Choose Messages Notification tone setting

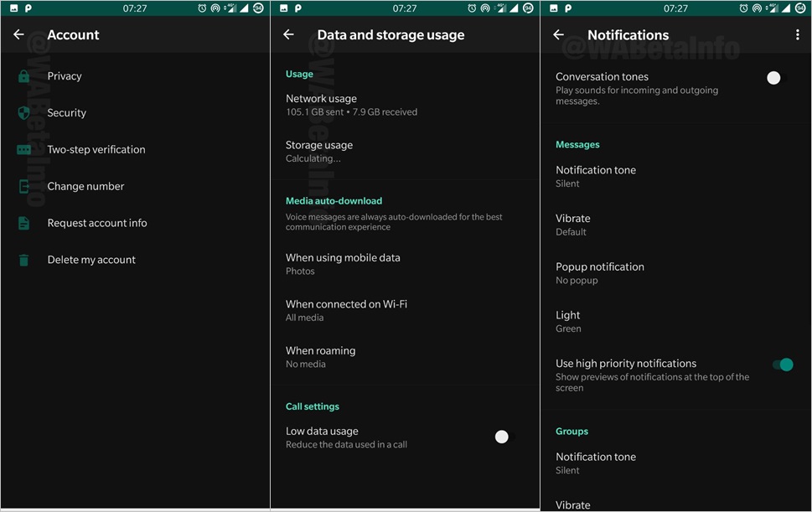(x=595, y=176)
